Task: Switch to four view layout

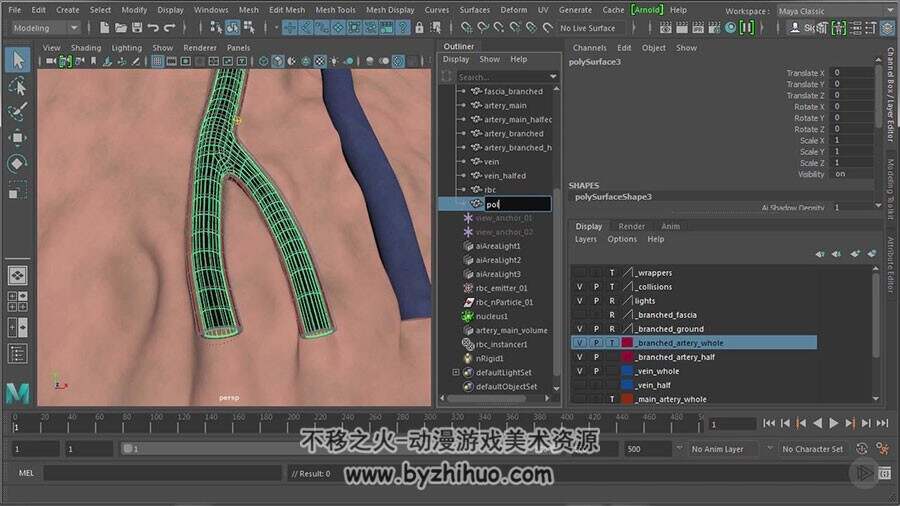Action: [x=18, y=301]
